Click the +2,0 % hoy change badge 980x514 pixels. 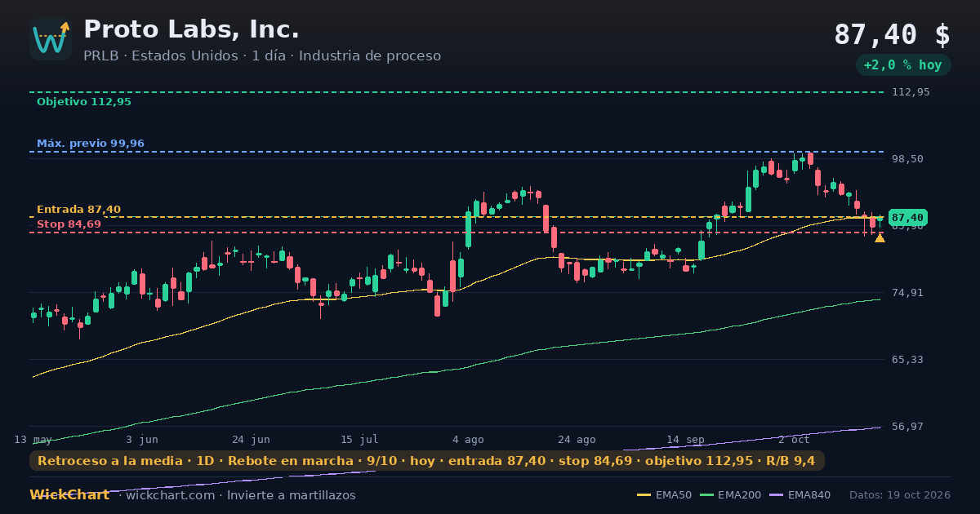tap(903, 65)
